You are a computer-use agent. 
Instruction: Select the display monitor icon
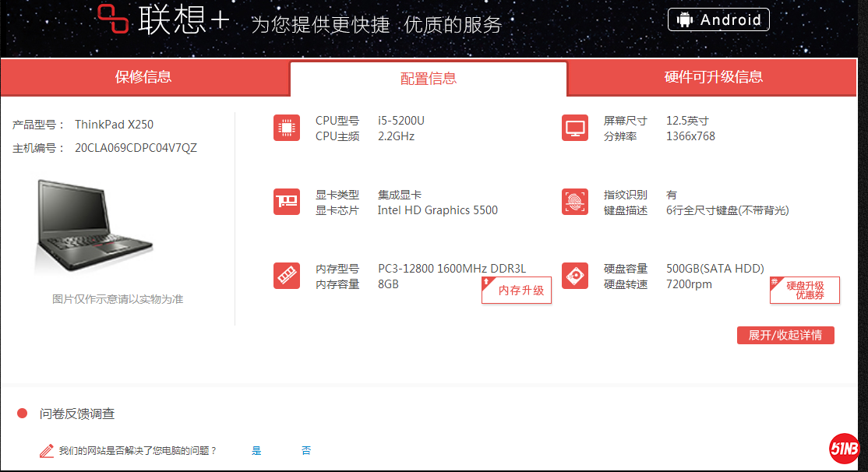click(x=575, y=128)
